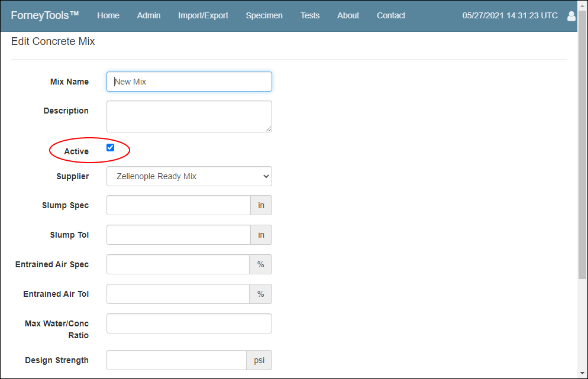Click the date and time text
588x379 pixels.
point(510,15)
